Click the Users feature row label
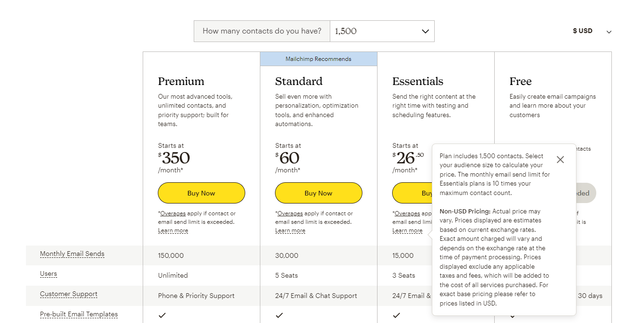 click(48, 274)
